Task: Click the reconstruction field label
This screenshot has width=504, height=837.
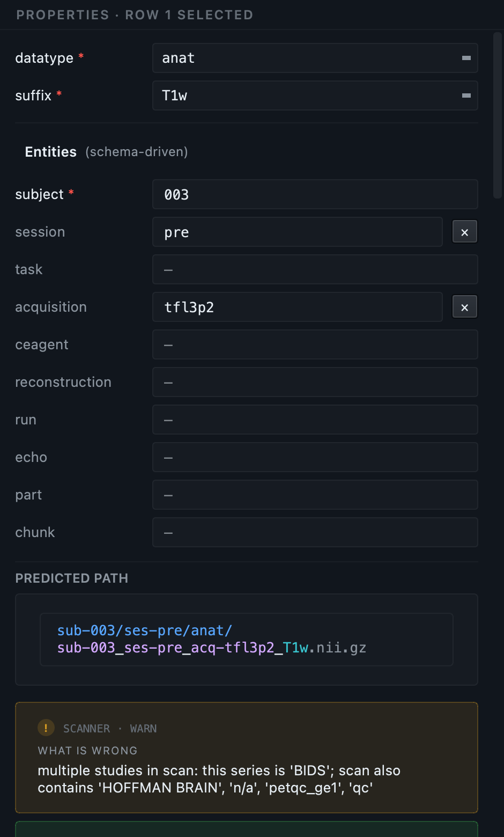Action: point(63,382)
